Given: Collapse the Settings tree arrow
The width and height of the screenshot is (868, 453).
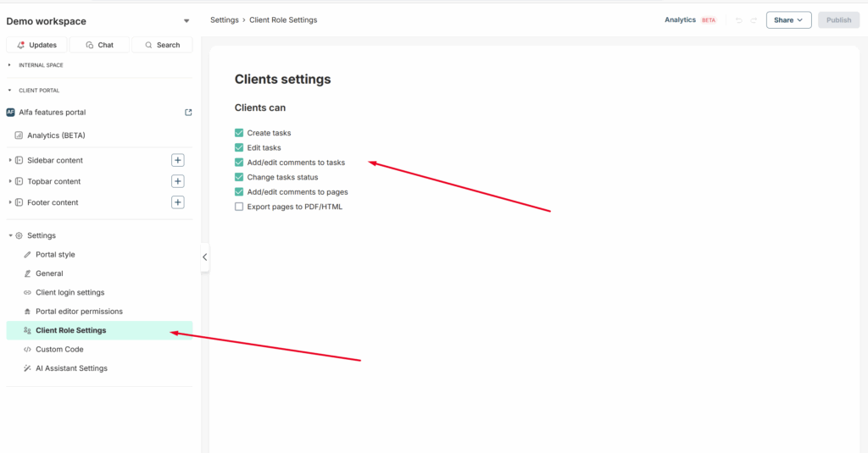Looking at the screenshot, I should point(10,235).
